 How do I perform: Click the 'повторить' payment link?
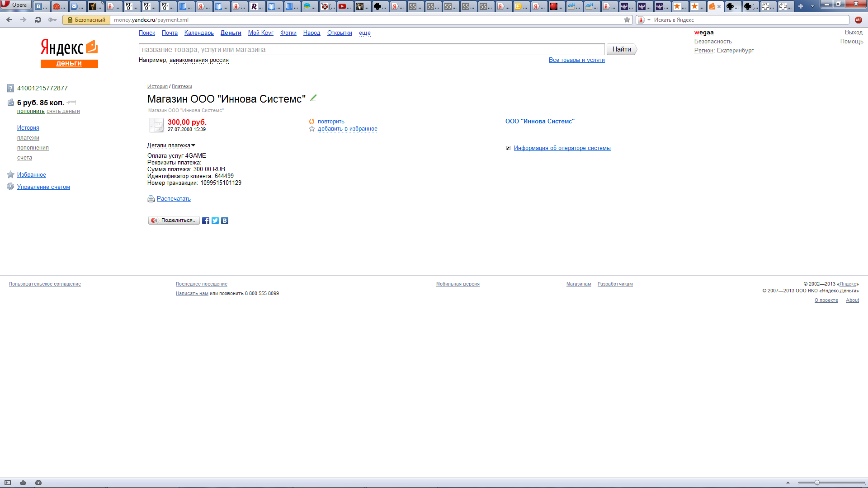pos(331,122)
